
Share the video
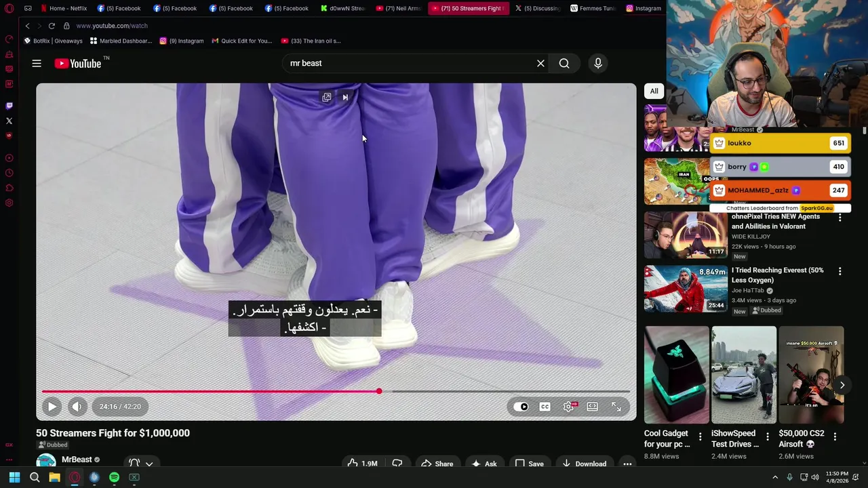click(x=437, y=464)
